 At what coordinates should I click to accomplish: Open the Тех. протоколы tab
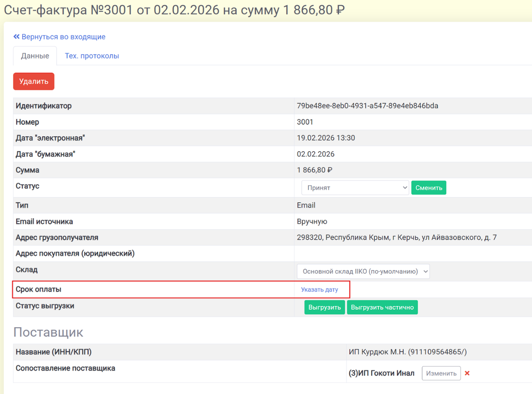92,56
